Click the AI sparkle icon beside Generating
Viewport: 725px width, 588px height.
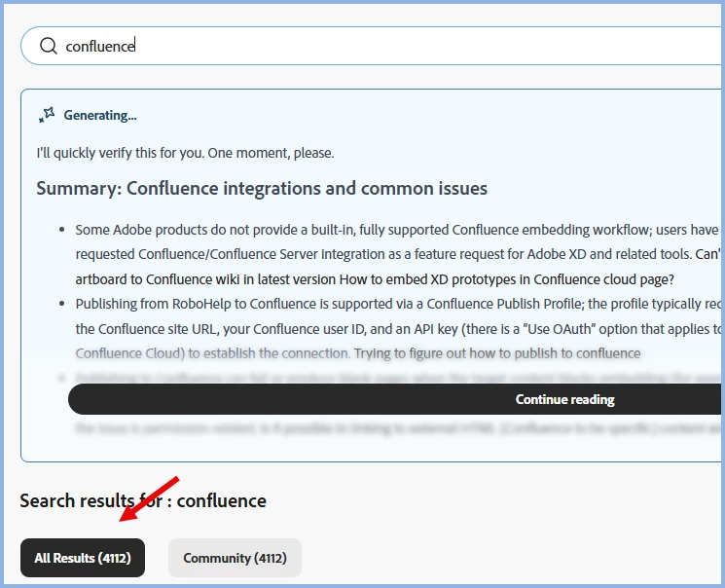click(x=47, y=115)
